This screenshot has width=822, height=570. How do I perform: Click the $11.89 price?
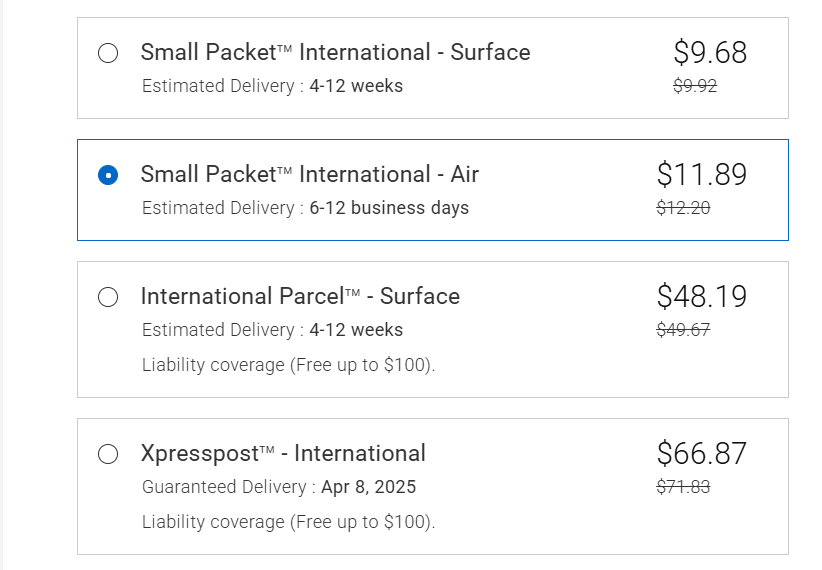tap(702, 174)
